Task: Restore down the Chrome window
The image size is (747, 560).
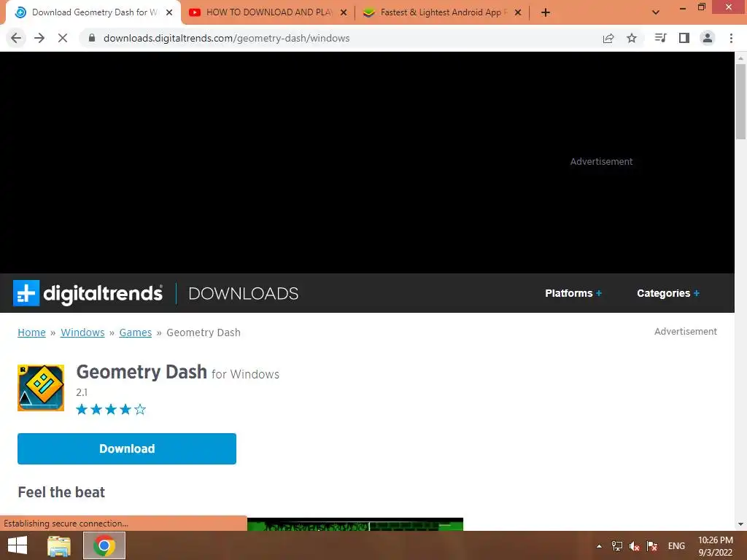Action: click(701, 7)
